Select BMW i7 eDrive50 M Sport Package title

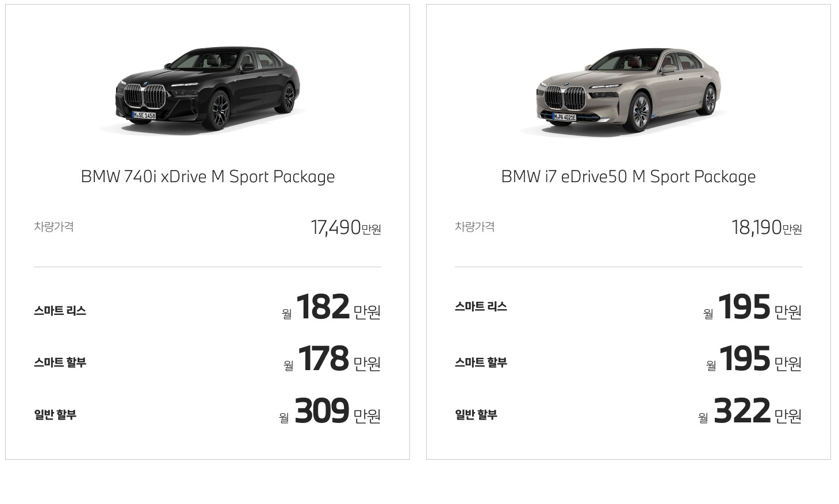tap(629, 177)
